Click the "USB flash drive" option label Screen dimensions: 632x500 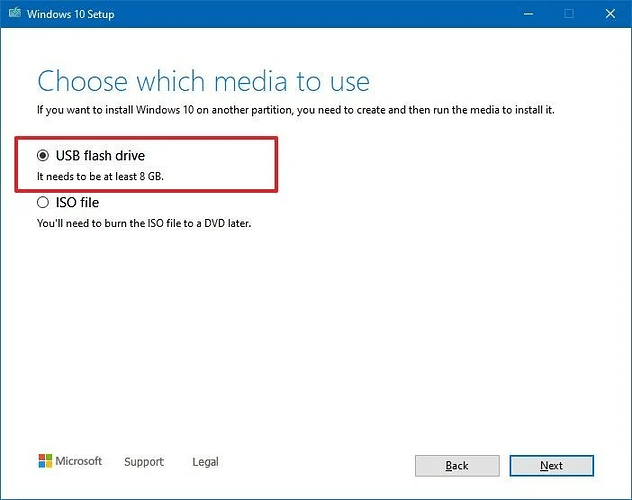[100, 156]
